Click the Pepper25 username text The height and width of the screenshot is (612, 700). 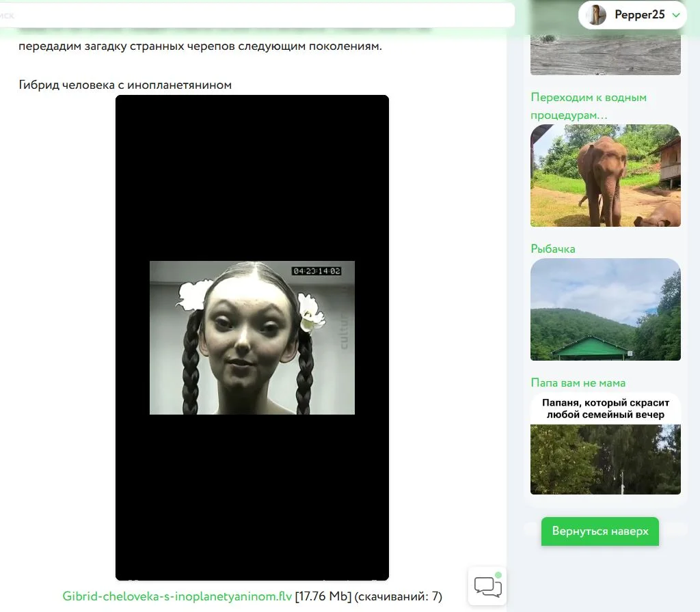pyautogui.click(x=639, y=15)
